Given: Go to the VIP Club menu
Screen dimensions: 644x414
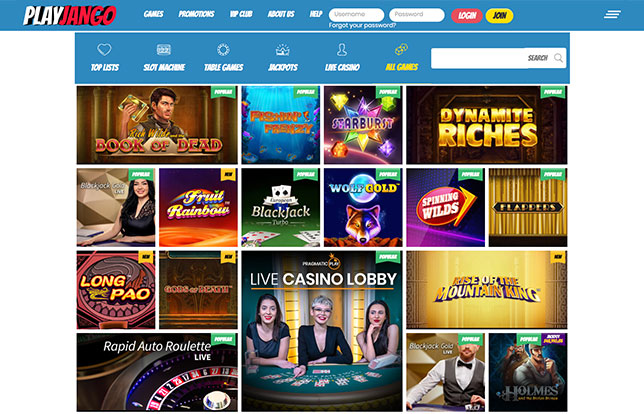Looking at the screenshot, I should tap(241, 14).
